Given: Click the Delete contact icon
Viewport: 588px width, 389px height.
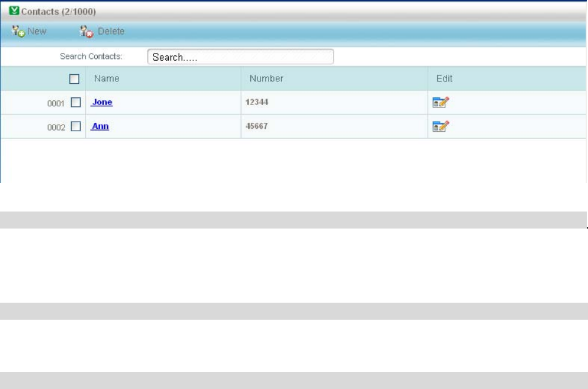Looking at the screenshot, I should 87,32.
